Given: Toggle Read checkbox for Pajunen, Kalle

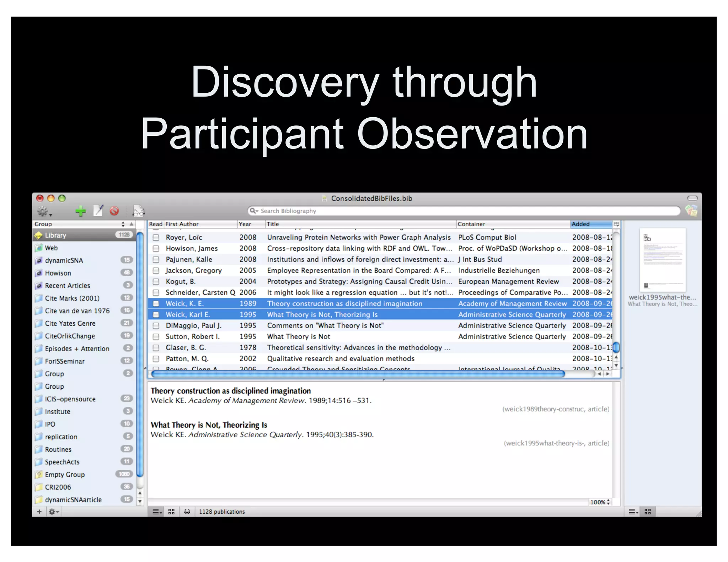Looking at the screenshot, I should [x=156, y=260].
